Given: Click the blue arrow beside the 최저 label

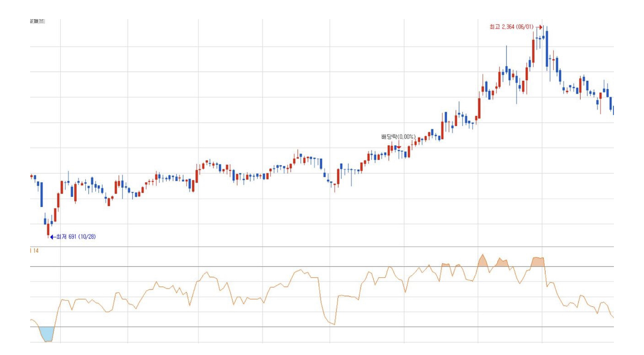Looking at the screenshot, I should [x=53, y=236].
